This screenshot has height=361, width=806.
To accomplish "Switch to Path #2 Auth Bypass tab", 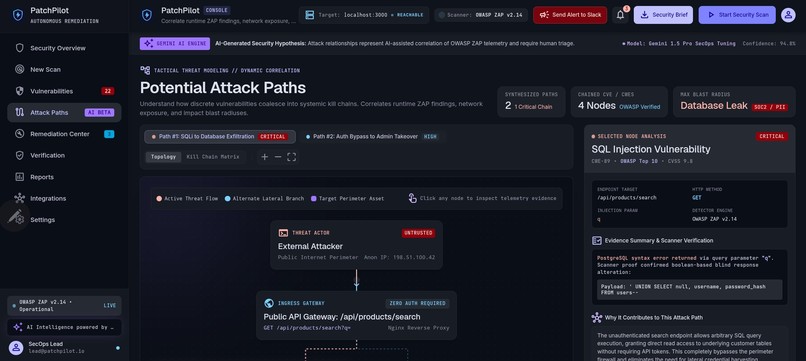I will coord(372,137).
